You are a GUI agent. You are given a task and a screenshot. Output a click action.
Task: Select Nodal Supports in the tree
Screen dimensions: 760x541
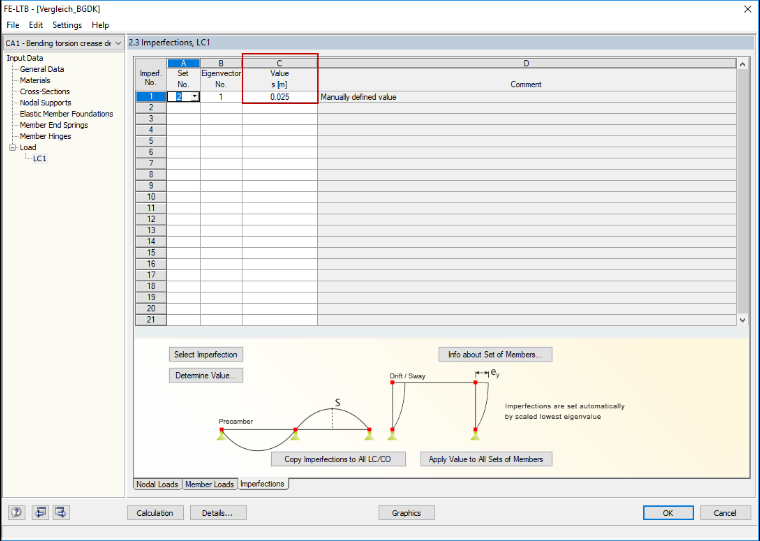click(x=46, y=103)
